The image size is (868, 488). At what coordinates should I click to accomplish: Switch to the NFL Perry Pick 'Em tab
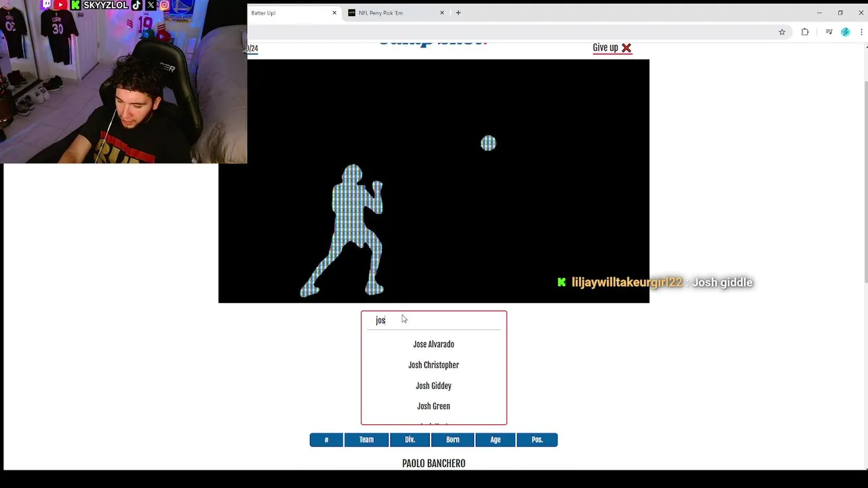coord(397,13)
